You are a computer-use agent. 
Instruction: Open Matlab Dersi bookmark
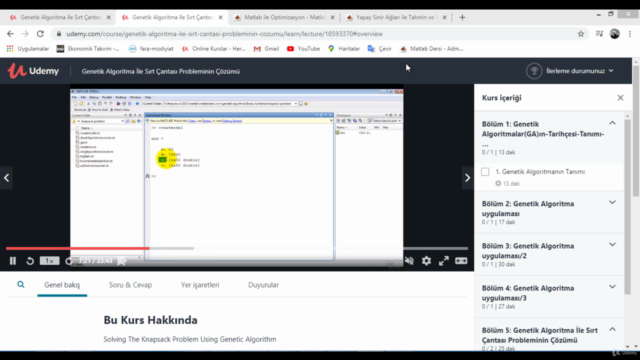431,49
